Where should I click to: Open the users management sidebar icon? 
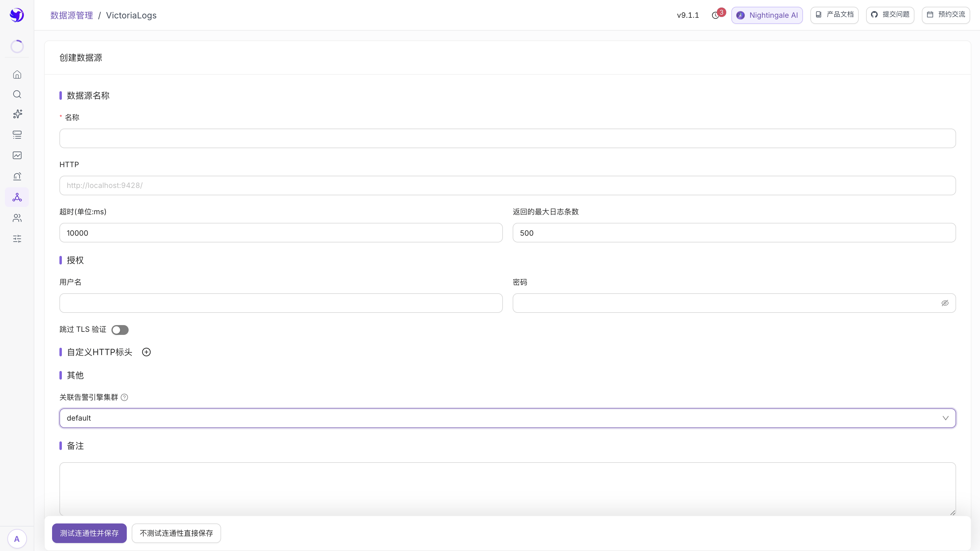[x=17, y=218]
